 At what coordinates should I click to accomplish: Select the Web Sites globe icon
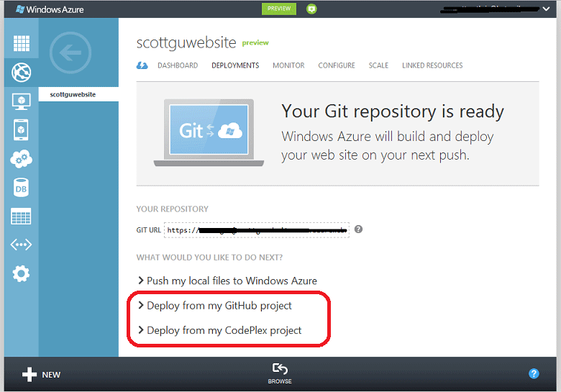(x=22, y=72)
